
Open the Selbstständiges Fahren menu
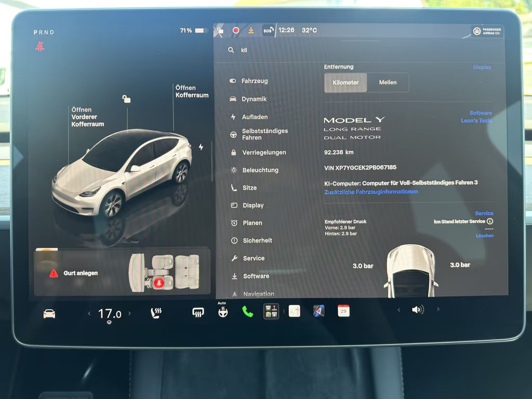tap(259, 135)
